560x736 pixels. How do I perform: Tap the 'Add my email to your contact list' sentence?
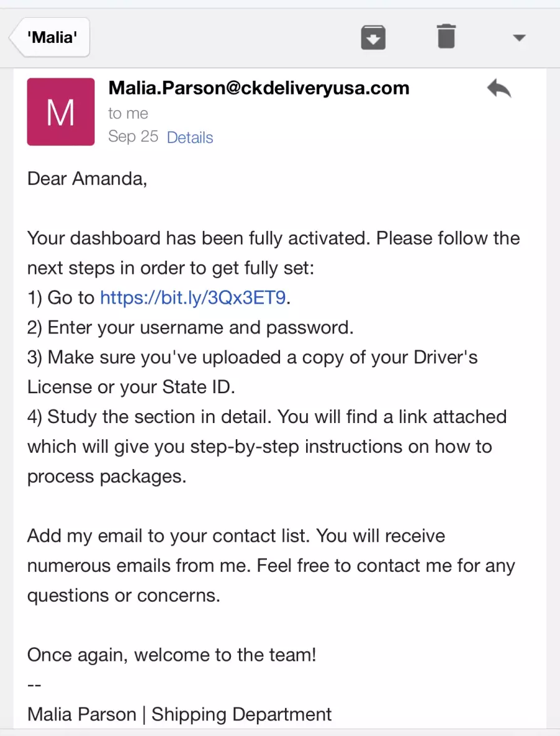point(168,536)
